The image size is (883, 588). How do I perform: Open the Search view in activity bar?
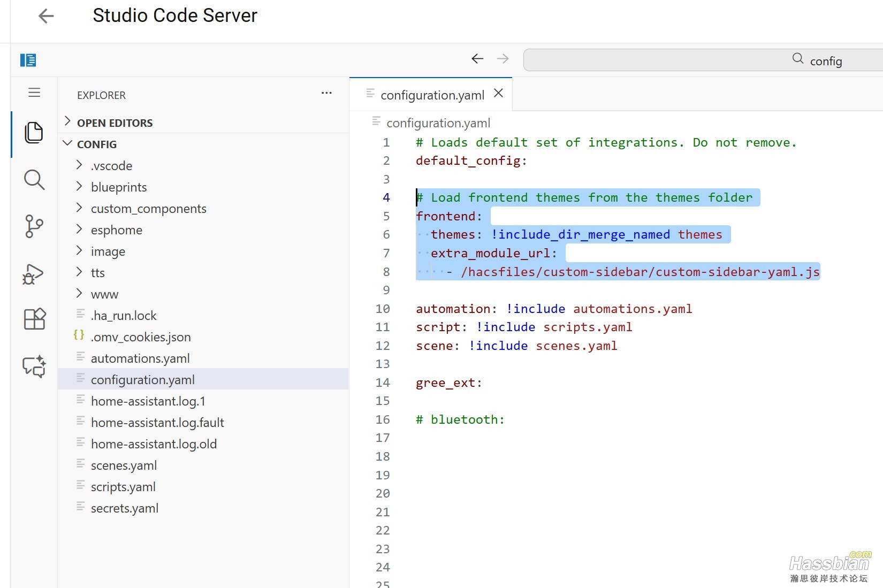click(x=34, y=180)
